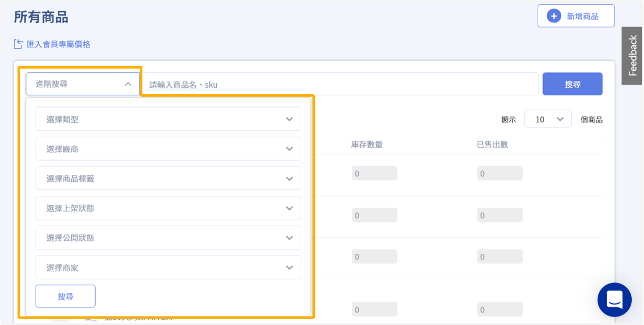Screen dimensions: 644x325
Task: Click the outlined 搜尋 button in the advanced panel
Action: (x=65, y=296)
